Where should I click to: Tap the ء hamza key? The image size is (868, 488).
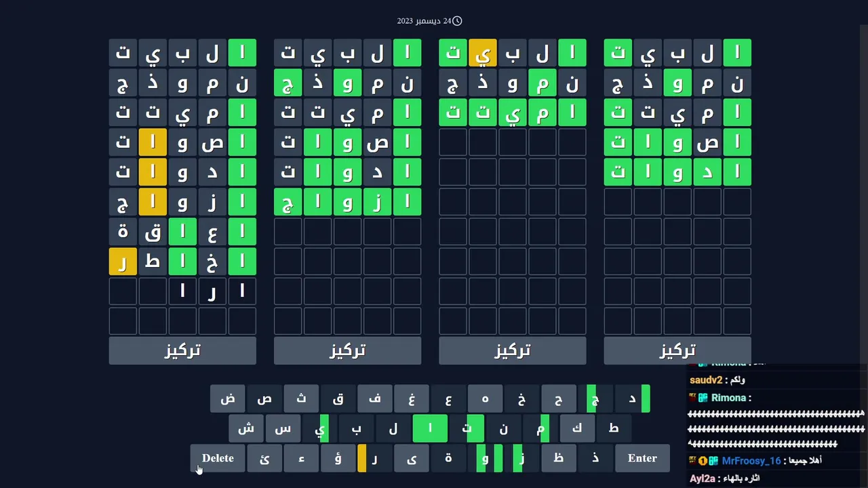[x=301, y=458]
